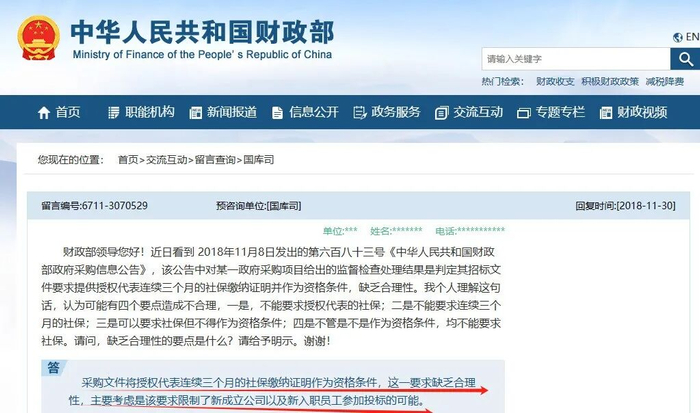Click the 信息公开 document icon

(277, 113)
